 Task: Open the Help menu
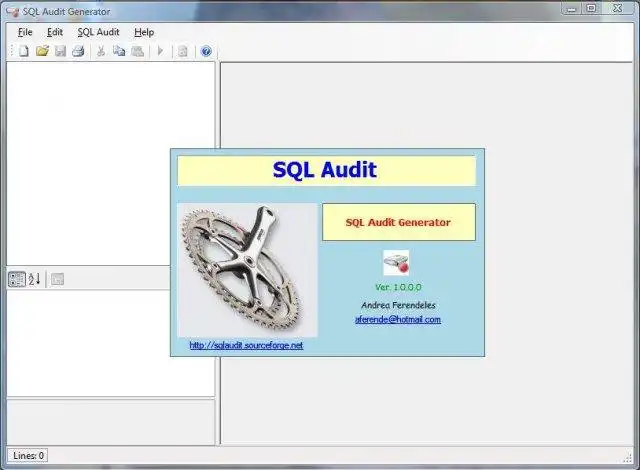144,32
